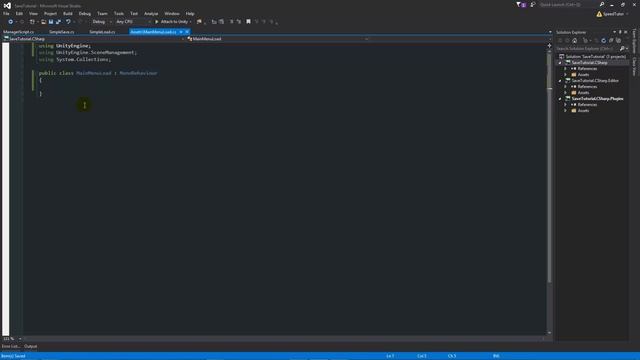640x360 pixels.
Task: Switch to the SimpleSave.cs tab
Action: click(x=62, y=32)
